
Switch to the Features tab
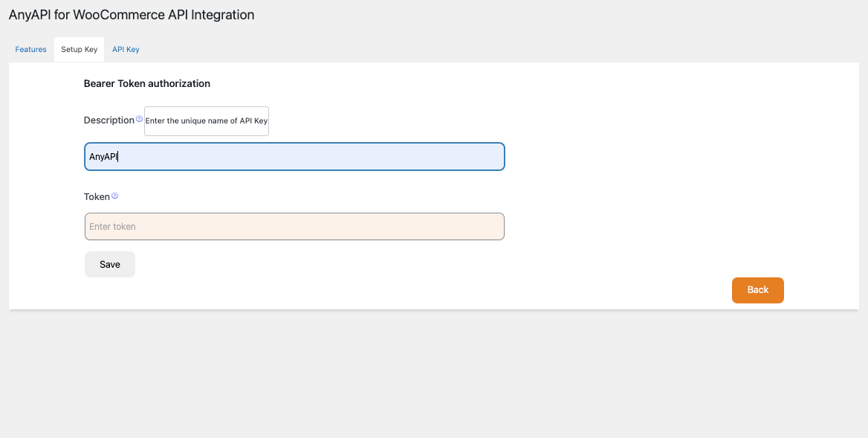tap(31, 50)
